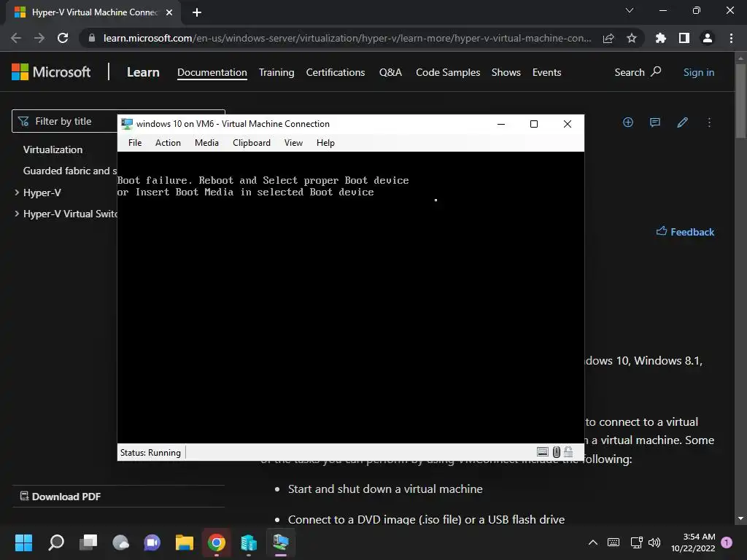Open the Chrome extensions puzzle icon
The width and height of the screenshot is (747, 560).
point(661,38)
